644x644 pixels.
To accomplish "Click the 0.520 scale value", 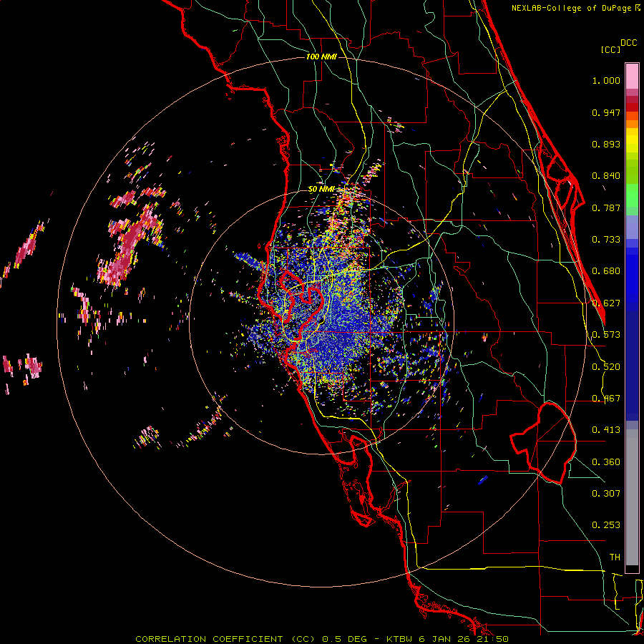I will 606,367.
